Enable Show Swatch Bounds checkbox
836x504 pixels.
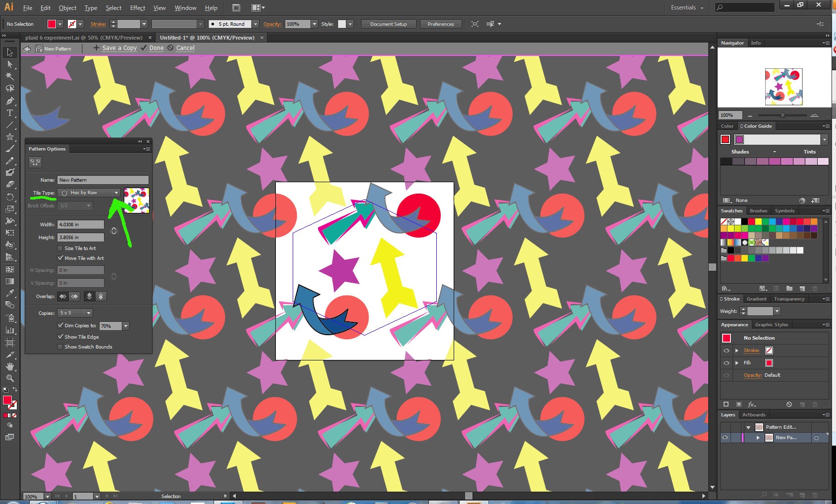pyautogui.click(x=60, y=347)
